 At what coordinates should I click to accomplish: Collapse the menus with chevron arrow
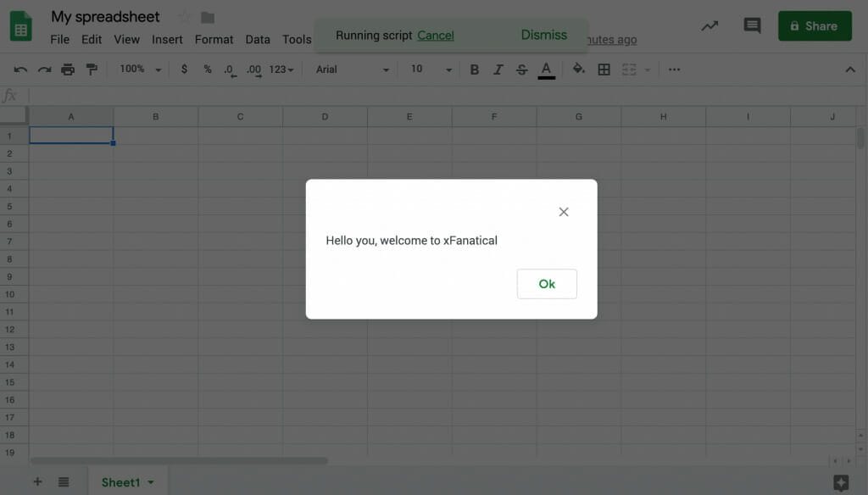(850, 70)
